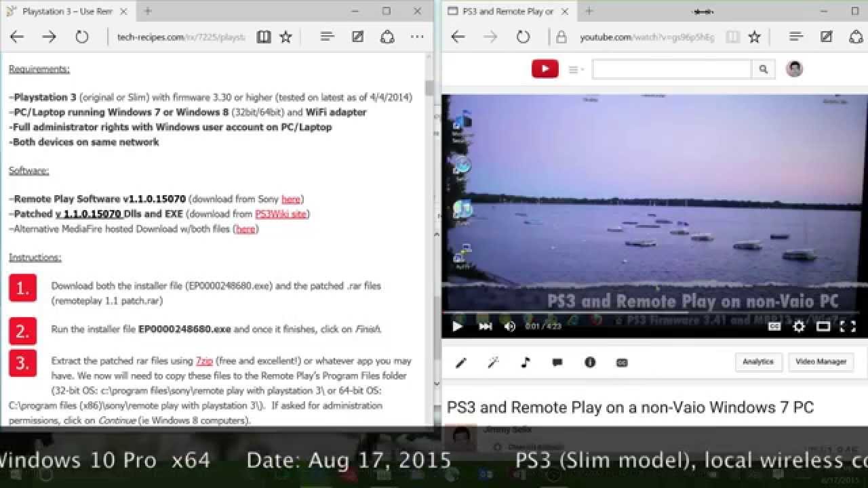Refresh the tech-recipes page
The image size is (868, 488).
(82, 37)
